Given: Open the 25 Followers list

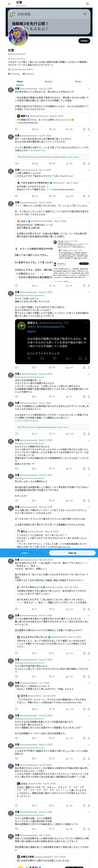Looking at the screenshot, I should tap(28, 74).
